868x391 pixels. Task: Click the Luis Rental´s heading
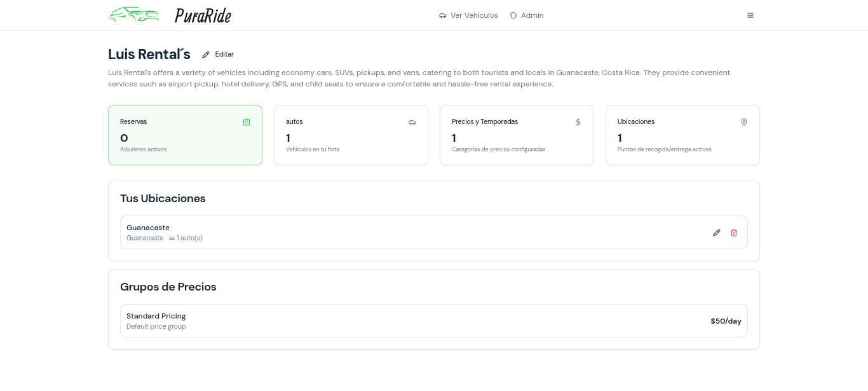point(149,55)
